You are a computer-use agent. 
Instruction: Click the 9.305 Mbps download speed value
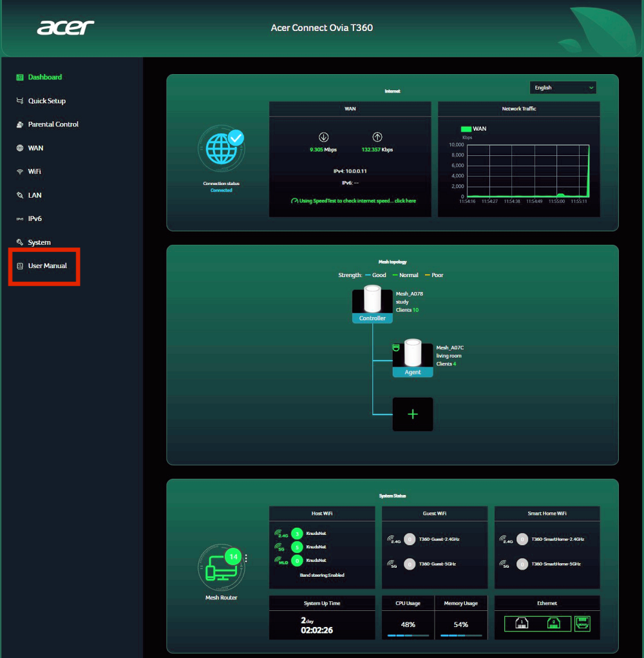323,150
